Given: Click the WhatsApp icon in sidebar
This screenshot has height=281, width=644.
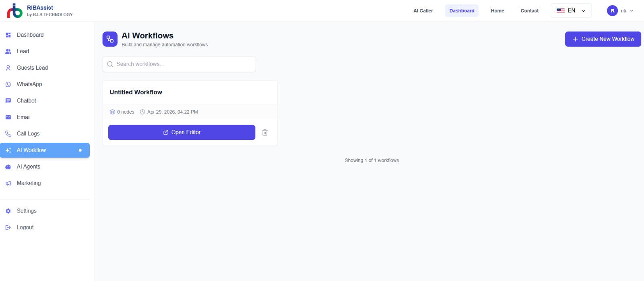Looking at the screenshot, I should click(8, 85).
